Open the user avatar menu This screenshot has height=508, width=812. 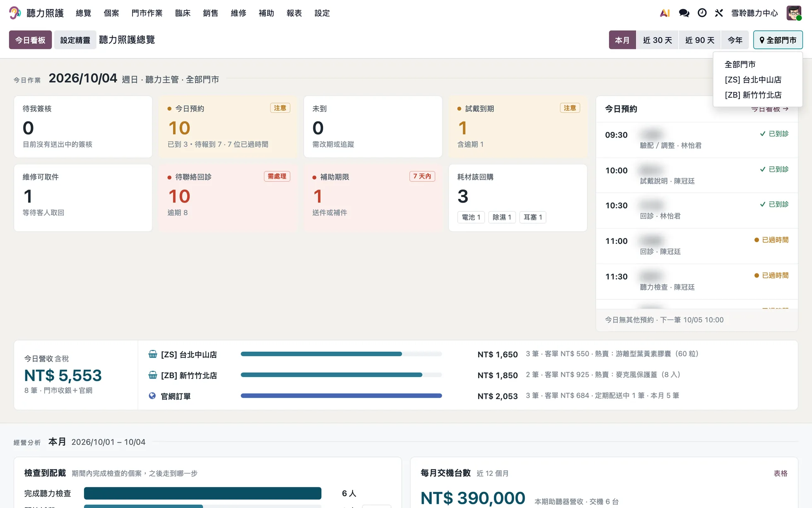click(794, 13)
